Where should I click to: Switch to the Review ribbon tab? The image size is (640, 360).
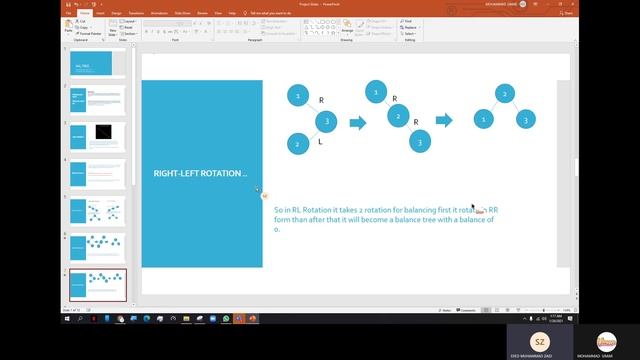[202, 13]
